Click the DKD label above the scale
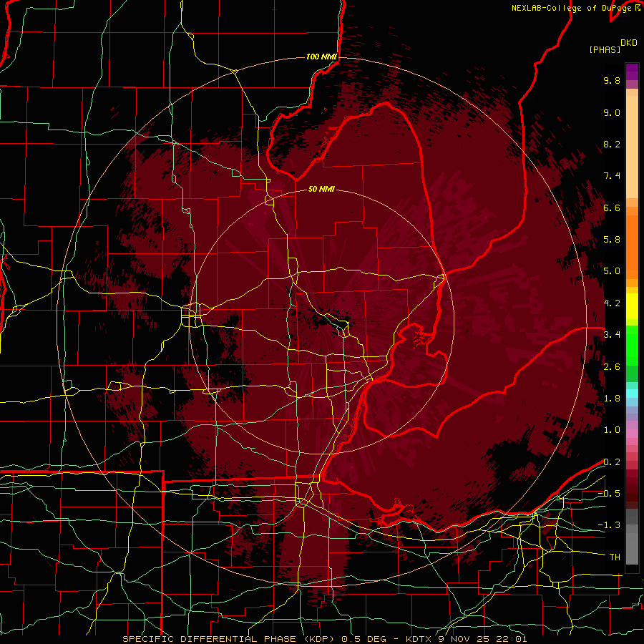 coord(629,43)
